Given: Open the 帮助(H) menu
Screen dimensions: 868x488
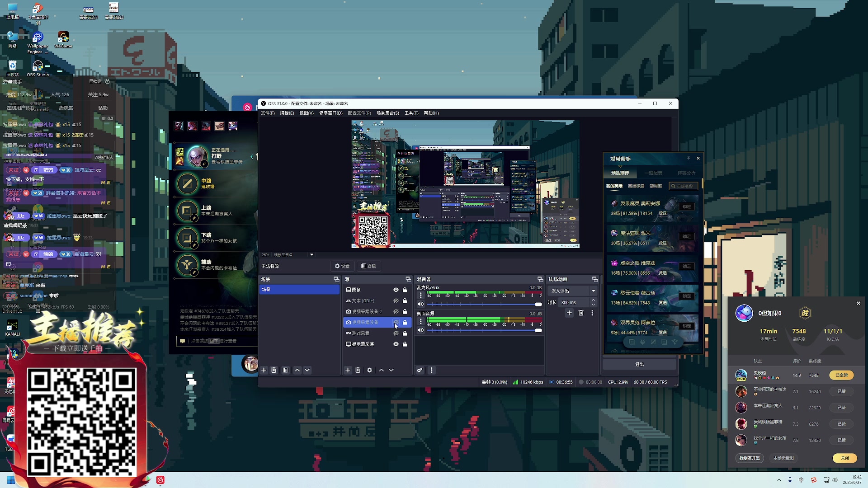Looking at the screenshot, I should pos(431,113).
